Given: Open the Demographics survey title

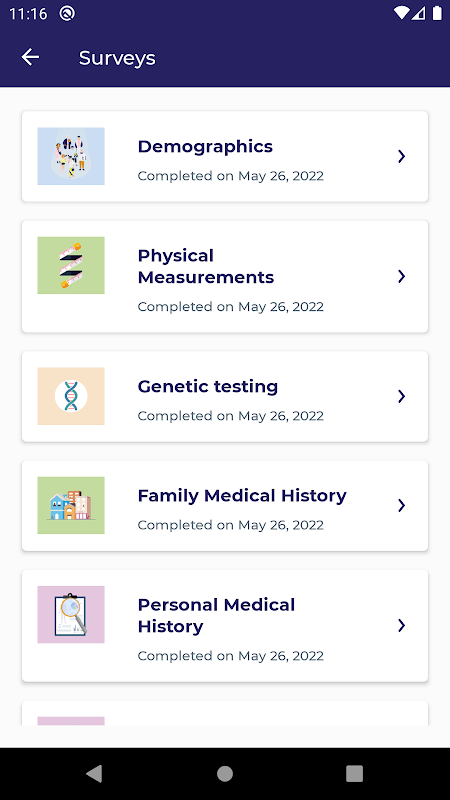Looking at the screenshot, I should 205,147.
